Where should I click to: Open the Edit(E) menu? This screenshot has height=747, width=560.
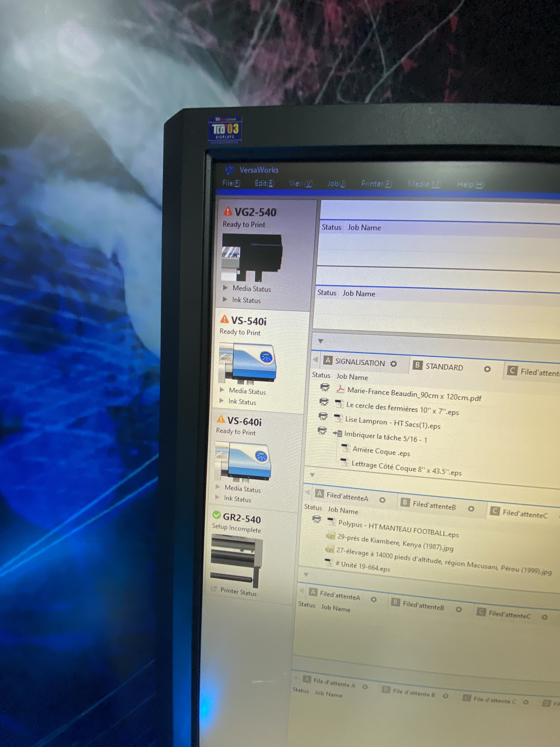tap(264, 183)
